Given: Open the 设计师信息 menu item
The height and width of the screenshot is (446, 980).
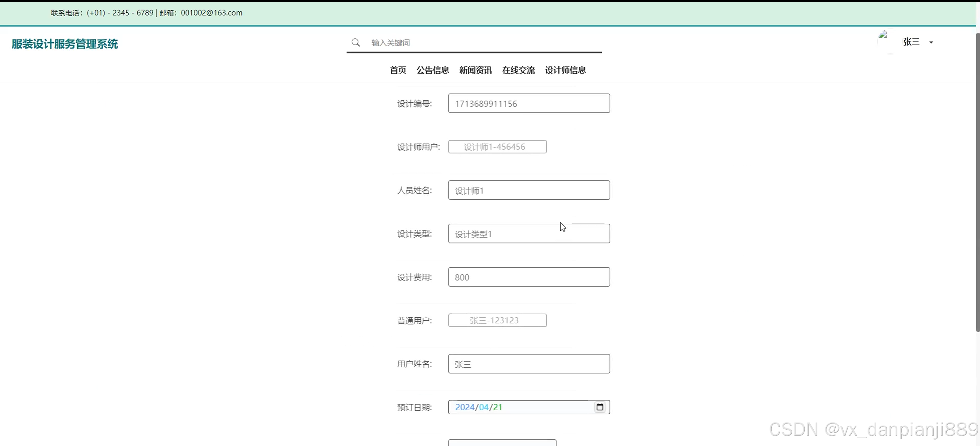Looking at the screenshot, I should 565,70.
